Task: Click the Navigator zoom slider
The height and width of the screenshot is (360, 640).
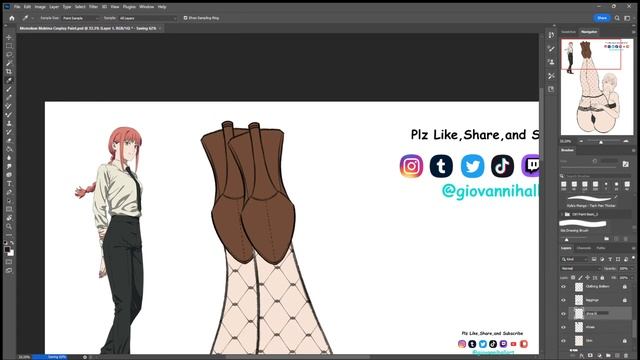Action: 601,142
